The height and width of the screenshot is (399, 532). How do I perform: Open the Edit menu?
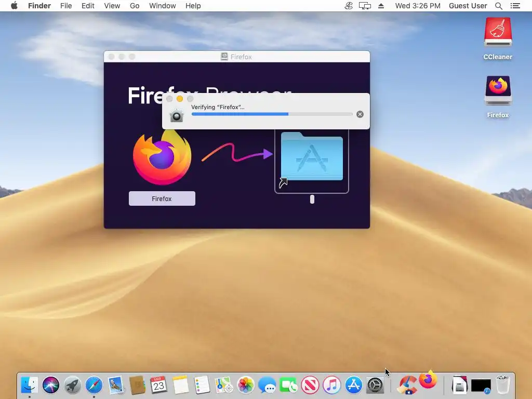click(88, 6)
